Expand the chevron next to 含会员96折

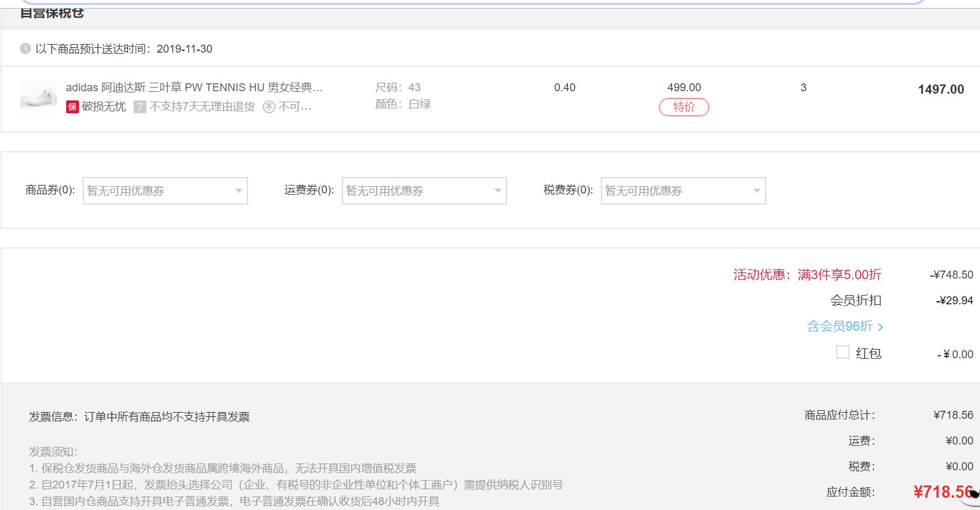881,327
